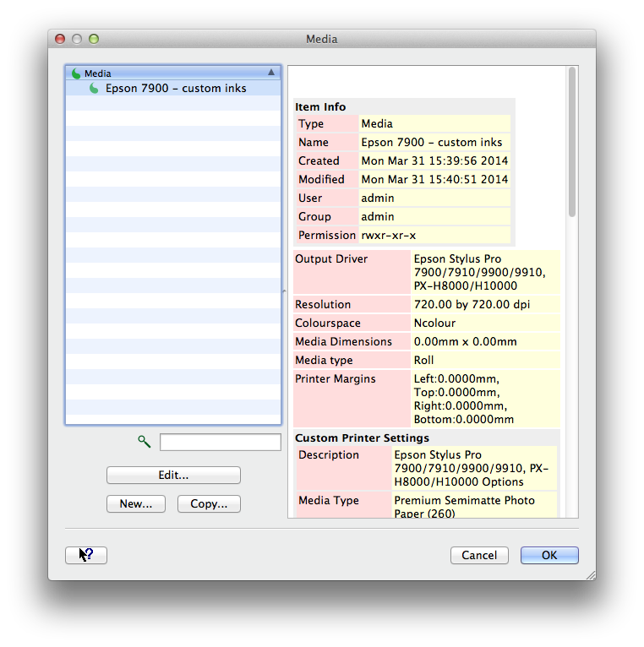
Task: Click the Custom Printer Settings heading
Action: pyautogui.click(x=362, y=438)
